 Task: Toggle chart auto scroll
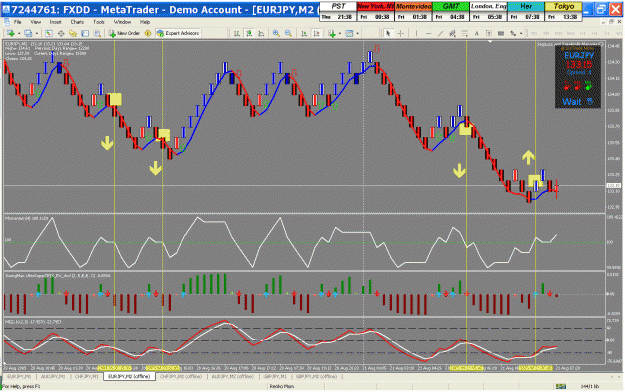click(304, 33)
